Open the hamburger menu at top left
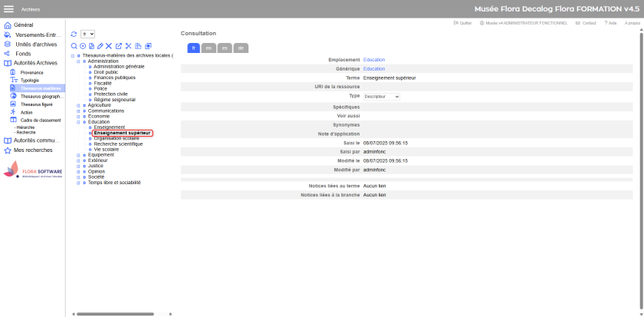 (9, 9)
